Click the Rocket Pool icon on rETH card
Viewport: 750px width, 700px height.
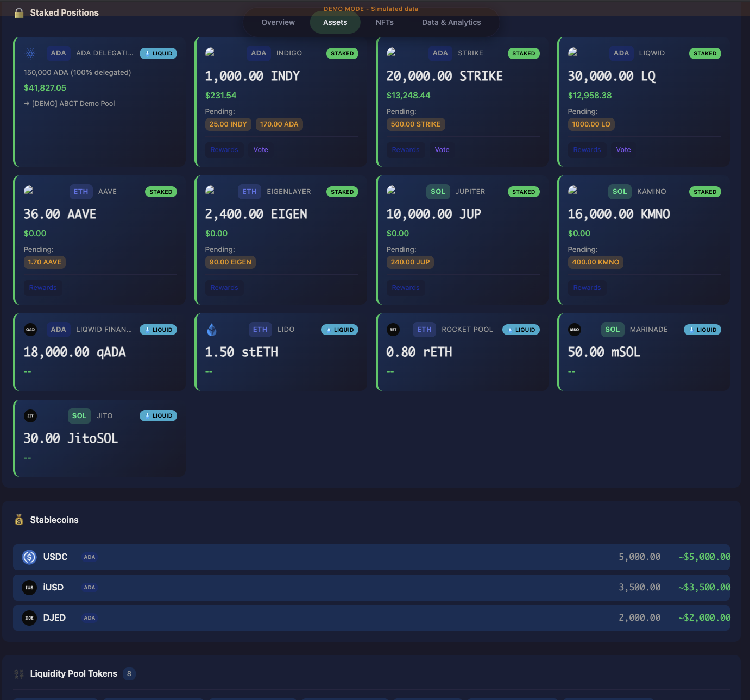click(393, 329)
